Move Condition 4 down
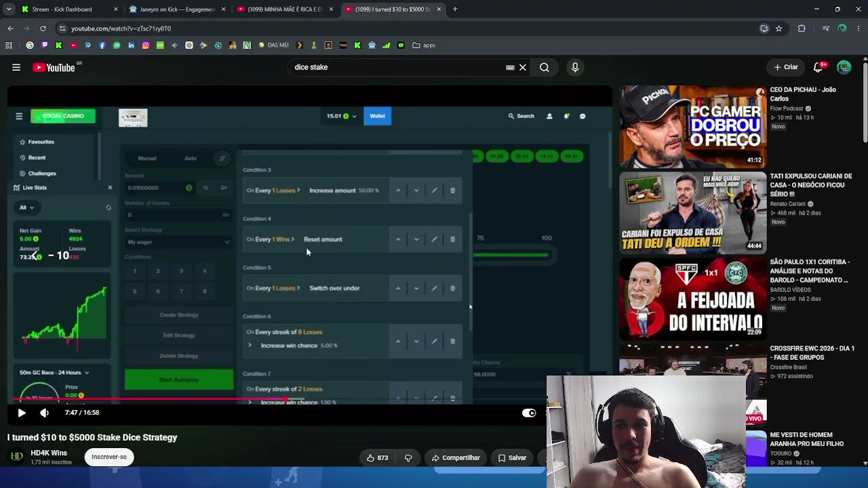Screen dimensions: 868x488 416,239
